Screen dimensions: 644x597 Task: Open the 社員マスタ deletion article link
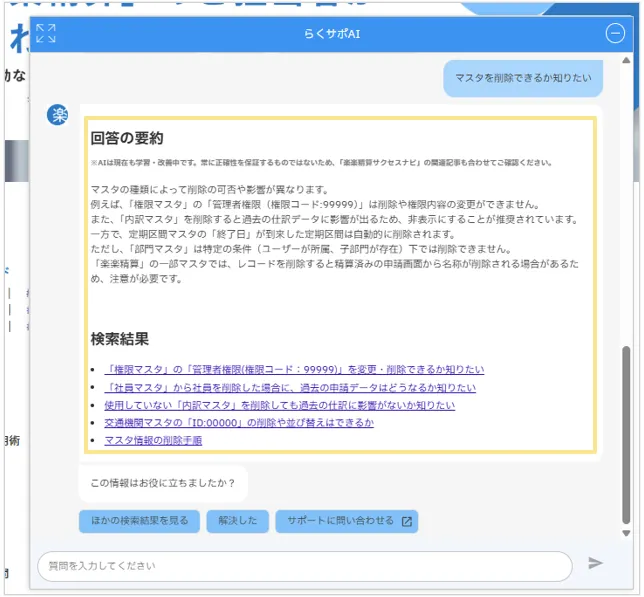[289, 388]
